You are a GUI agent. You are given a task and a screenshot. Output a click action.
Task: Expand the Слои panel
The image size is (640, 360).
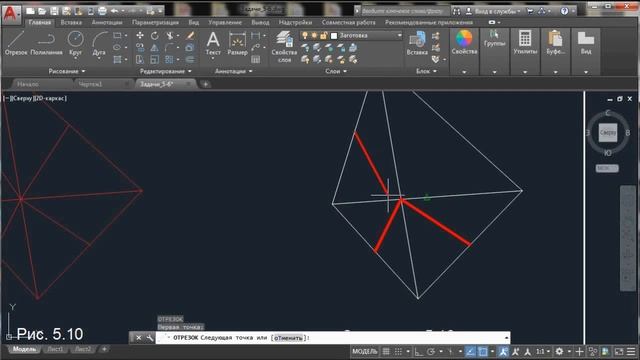click(336, 71)
